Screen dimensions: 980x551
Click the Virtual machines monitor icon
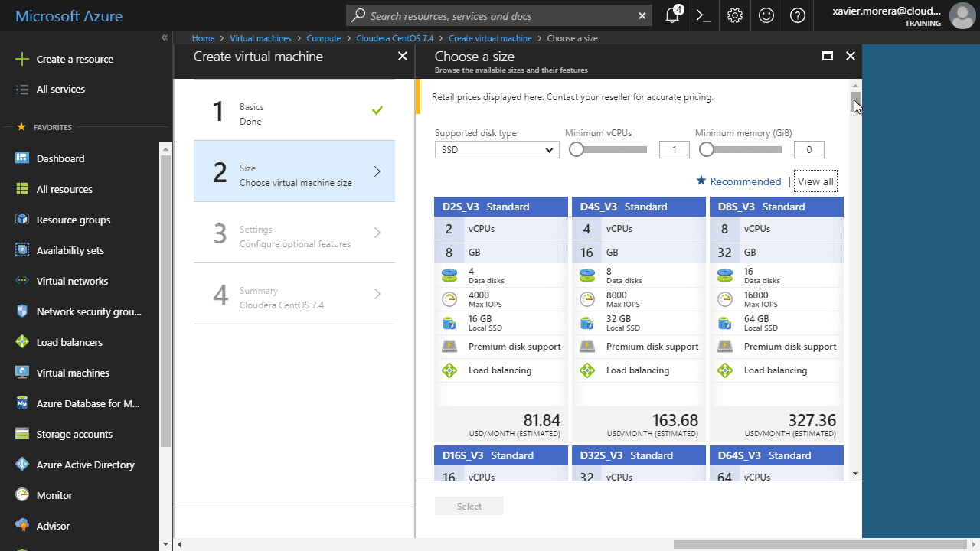[22, 373]
